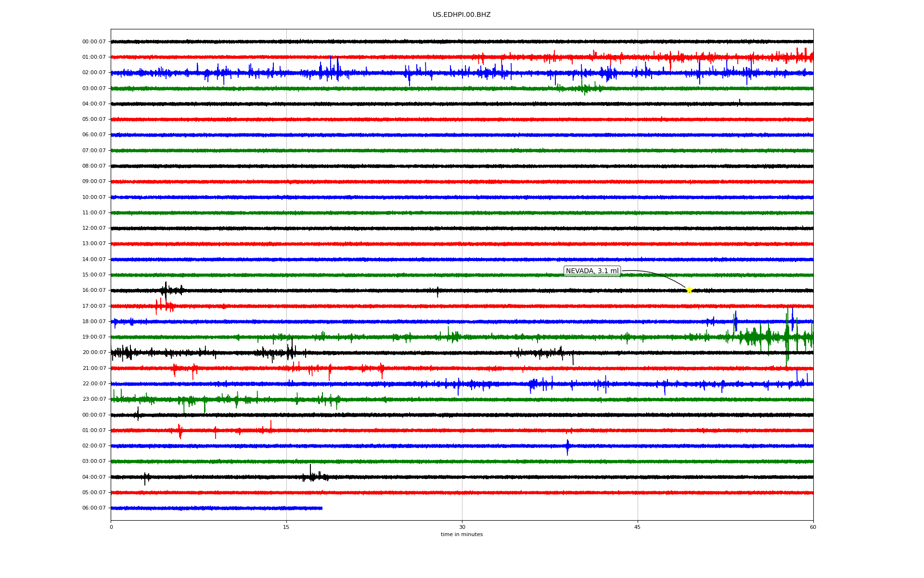Click the 14:00:07 trace time label

pyautogui.click(x=94, y=260)
